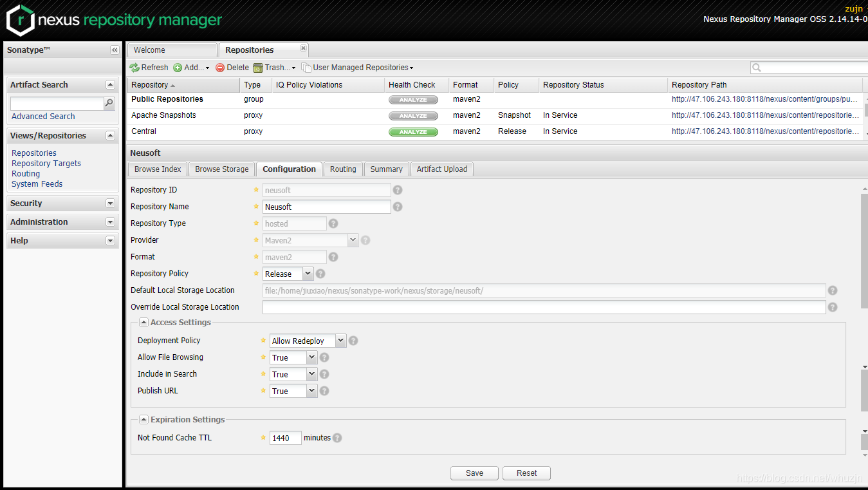Click the help icon next to Publish URL
Viewport: 868px width, 490px height.
tap(324, 391)
